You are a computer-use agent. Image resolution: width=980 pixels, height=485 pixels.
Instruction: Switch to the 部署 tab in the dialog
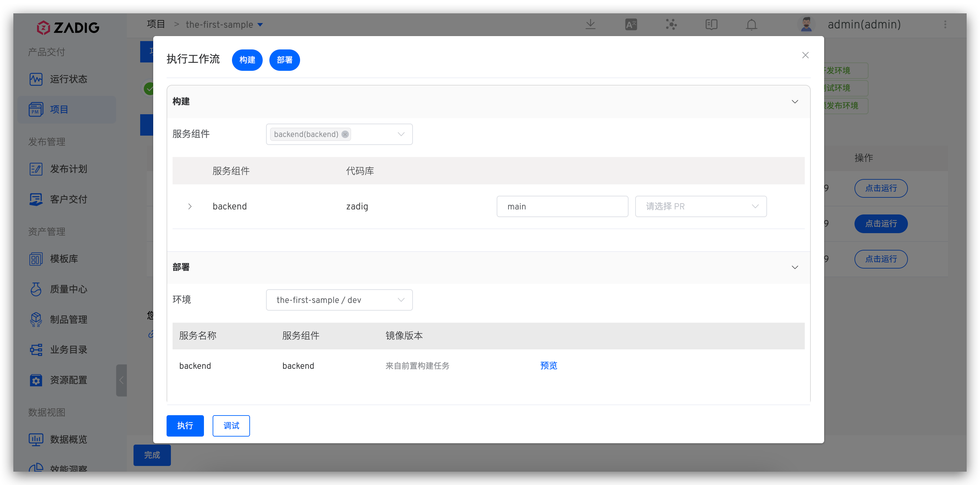(284, 60)
